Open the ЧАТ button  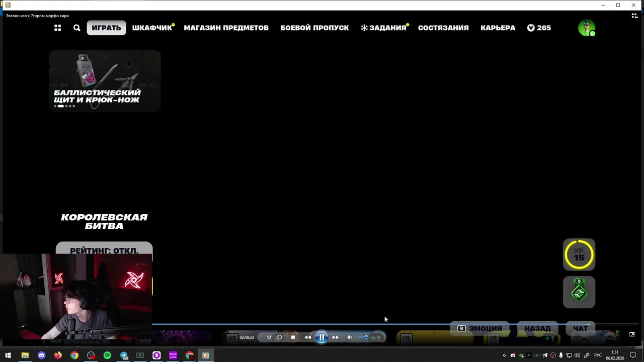pos(580,328)
